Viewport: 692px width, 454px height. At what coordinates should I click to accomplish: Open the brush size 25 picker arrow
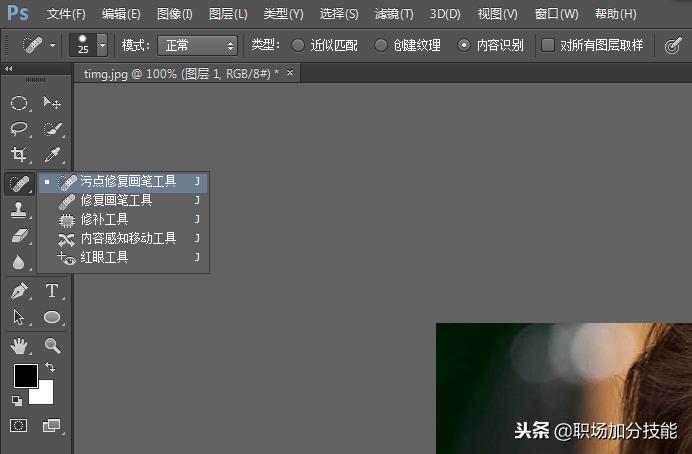[102, 45]
